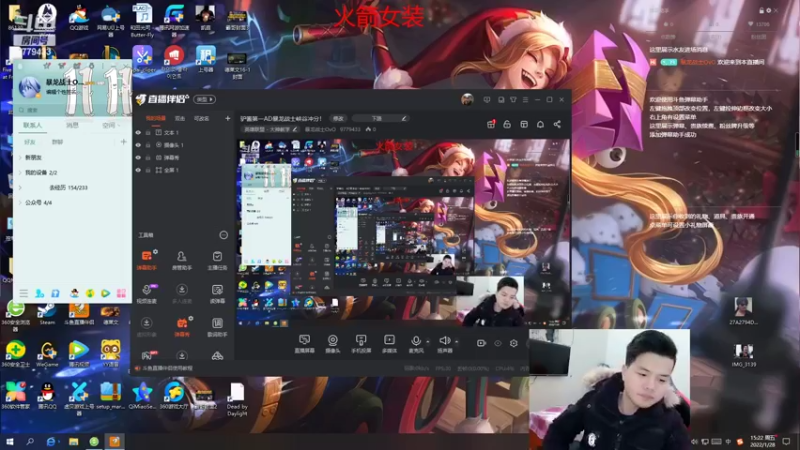
Task: Open the 房管助手 tool
Action: [182, 260]
